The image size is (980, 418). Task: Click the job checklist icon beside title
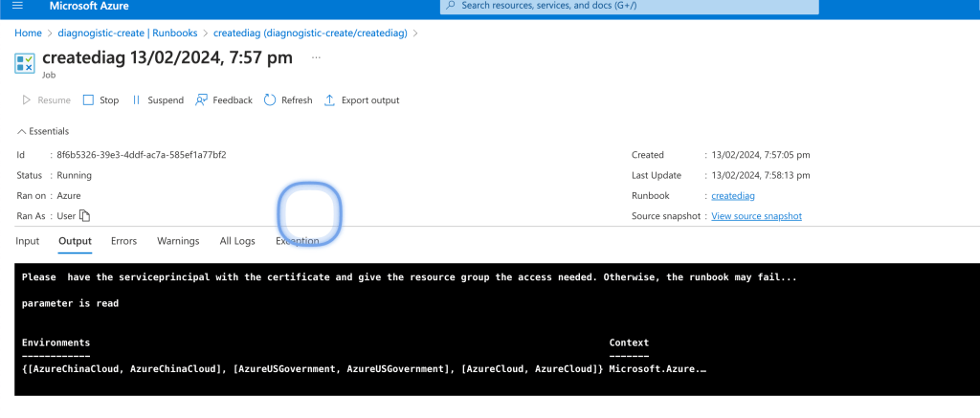click(25, 63)
